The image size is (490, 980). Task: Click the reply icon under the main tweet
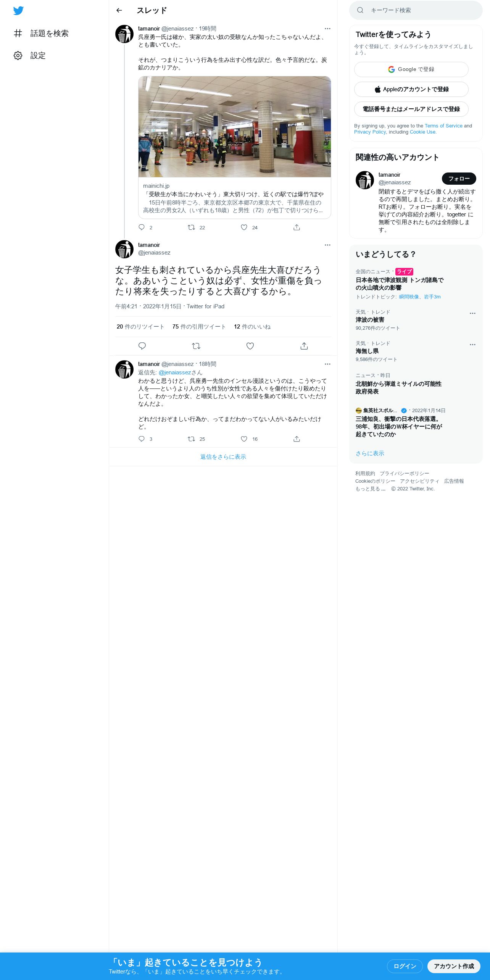point(142,346)
